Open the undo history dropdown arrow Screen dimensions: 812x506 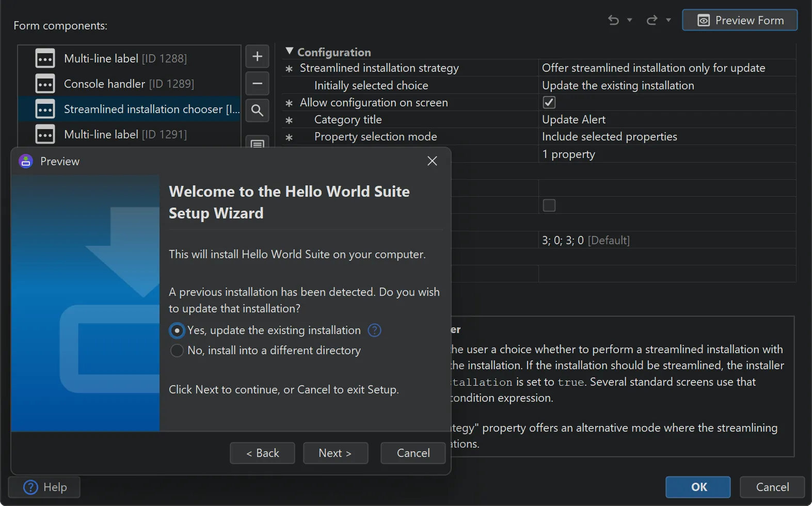630,20
